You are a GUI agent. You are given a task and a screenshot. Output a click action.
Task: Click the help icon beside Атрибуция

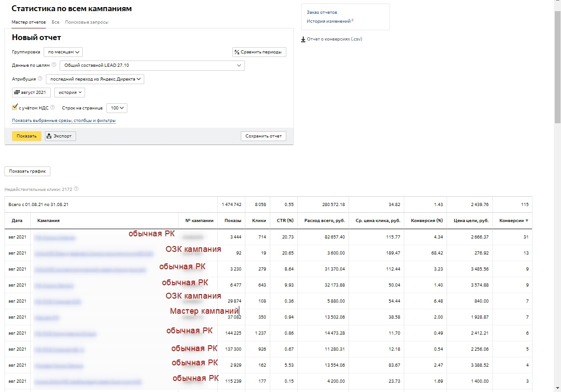click(40, 79)
